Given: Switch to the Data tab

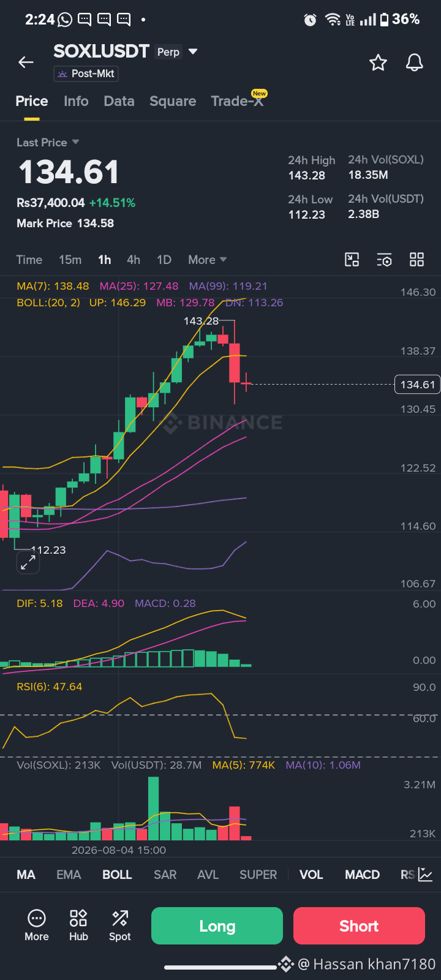Looking at the screenshot, I should [x=119, y=101].
